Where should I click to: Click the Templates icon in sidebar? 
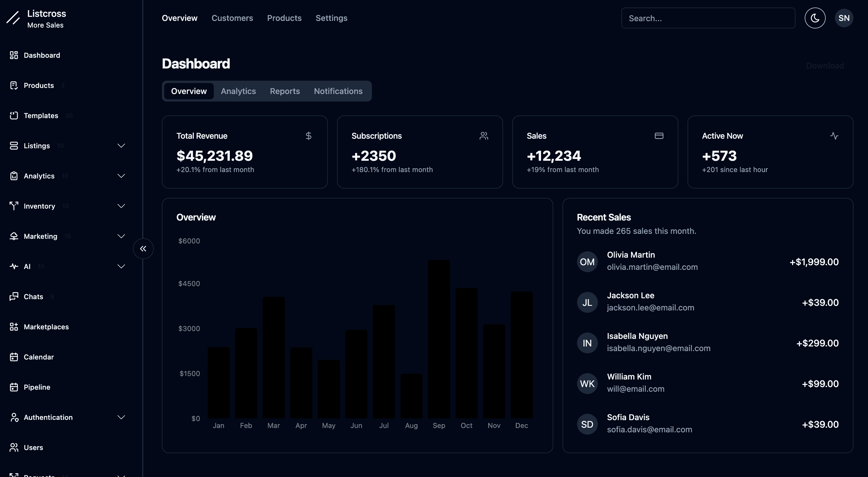(14, 116)
